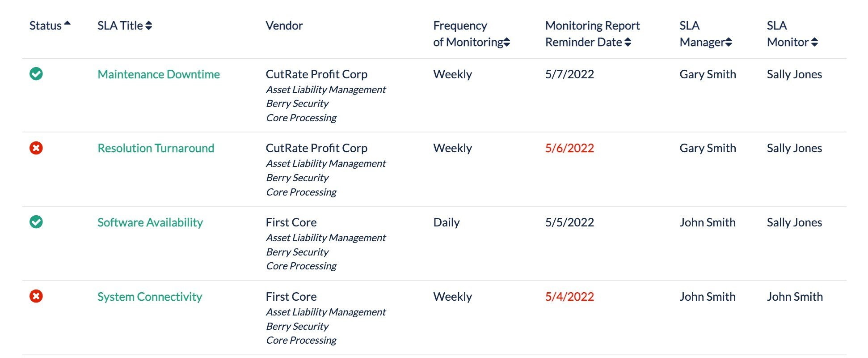Click the green status checkmark for Maintenance Downtime
The image size is (868, 358).
tap(37, 74)
